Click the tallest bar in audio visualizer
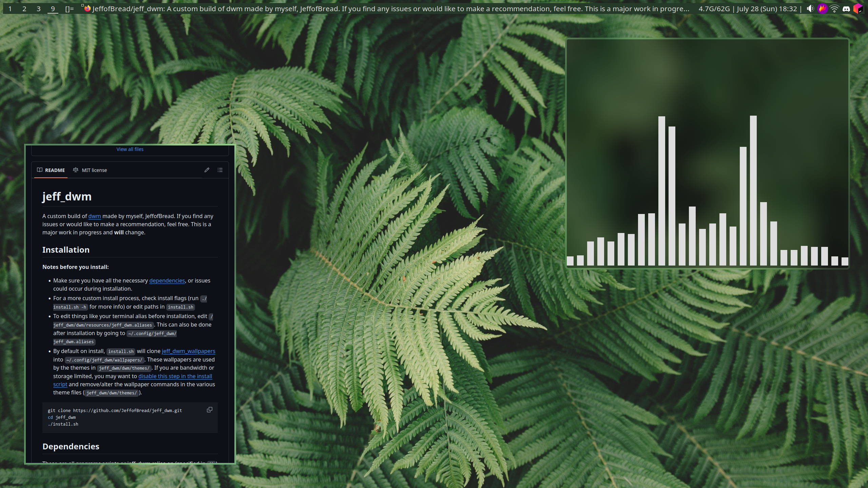This screenshot has width=868, height=488. 753,190
